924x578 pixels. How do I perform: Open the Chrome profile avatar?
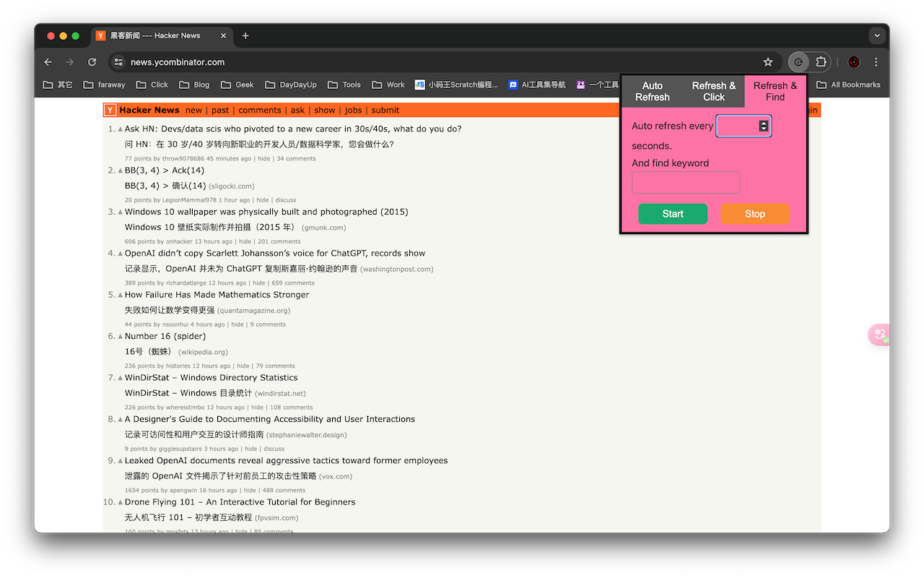pyautogui.click(x=854, y=62)
